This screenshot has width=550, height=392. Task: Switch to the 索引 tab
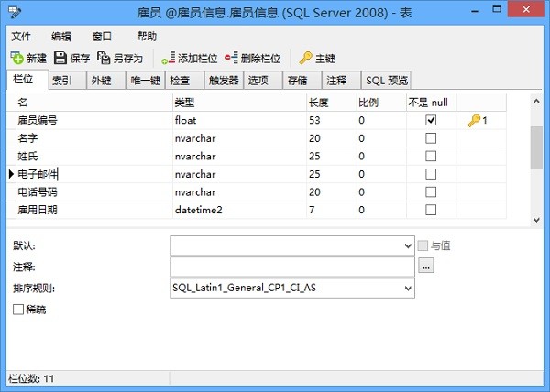(x=67, y=81)
